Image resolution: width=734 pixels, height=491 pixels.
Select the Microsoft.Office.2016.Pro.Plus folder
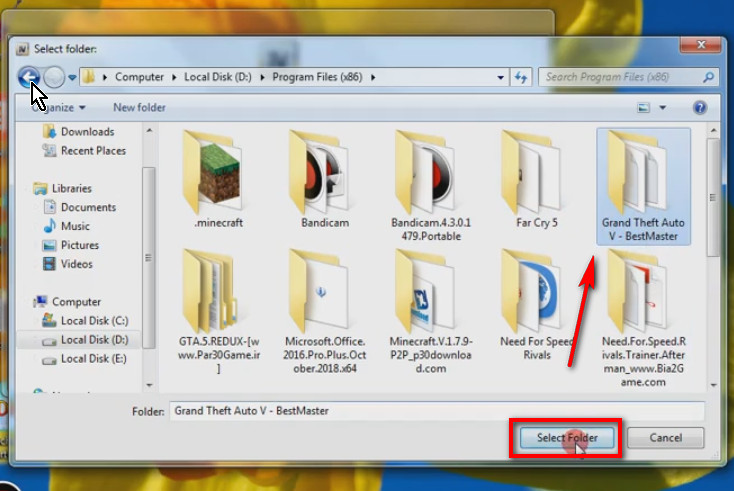(324, 311)
